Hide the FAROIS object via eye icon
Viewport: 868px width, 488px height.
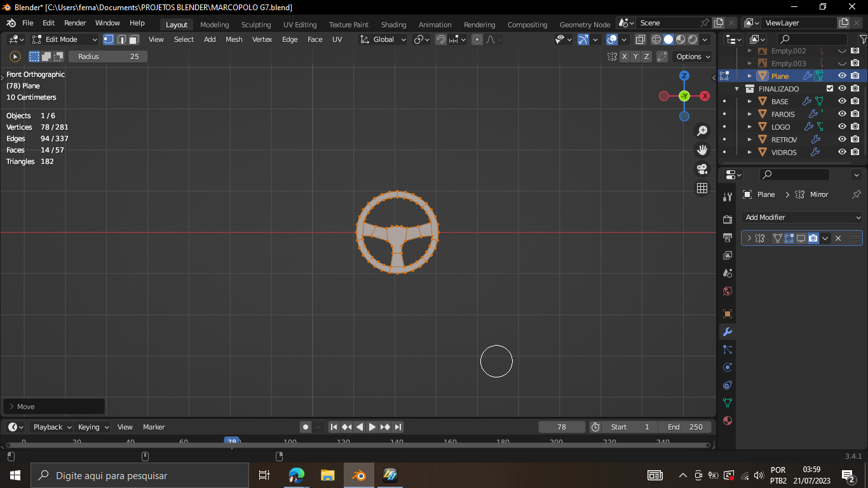[x=842, y=114]
